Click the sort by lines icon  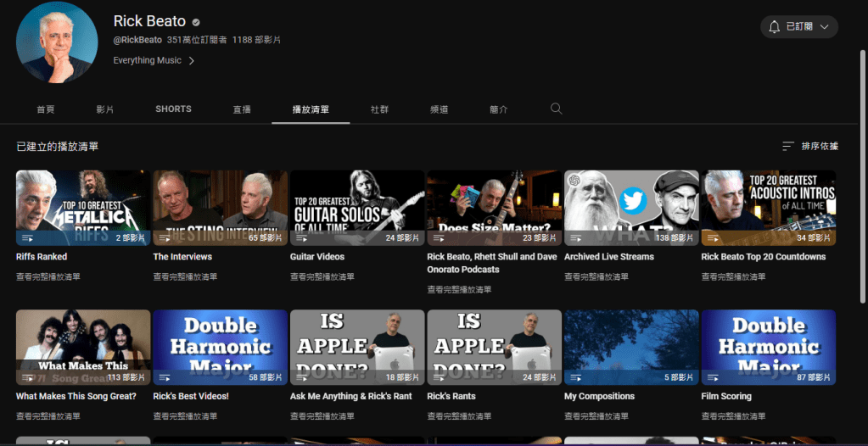pos(788,147)
